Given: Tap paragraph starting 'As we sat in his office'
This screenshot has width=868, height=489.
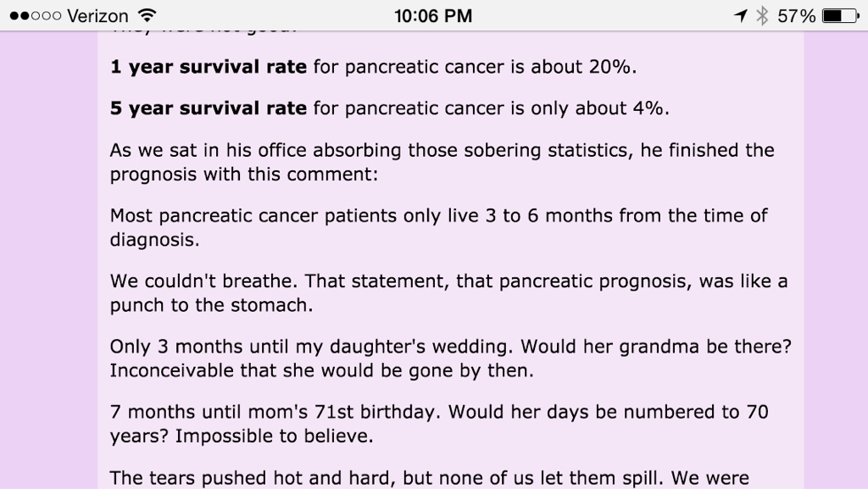Looking at the screenshot, I should [442, 162].
